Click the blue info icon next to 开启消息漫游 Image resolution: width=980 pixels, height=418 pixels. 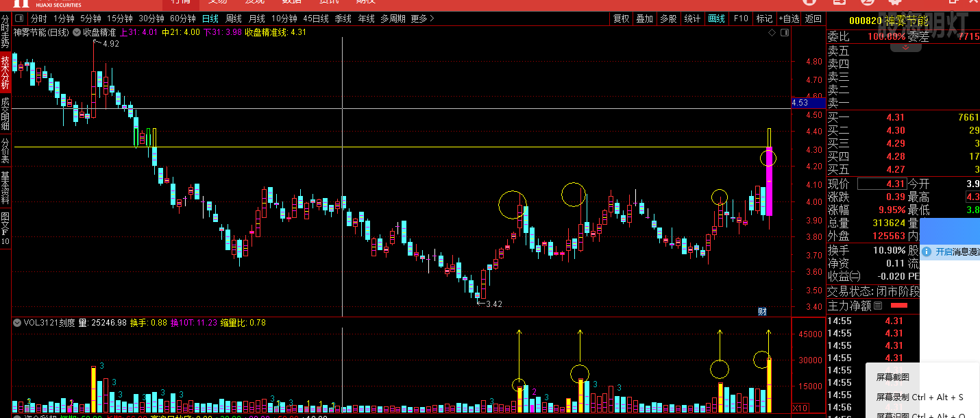pyautogui.click(x=927, y=251)
